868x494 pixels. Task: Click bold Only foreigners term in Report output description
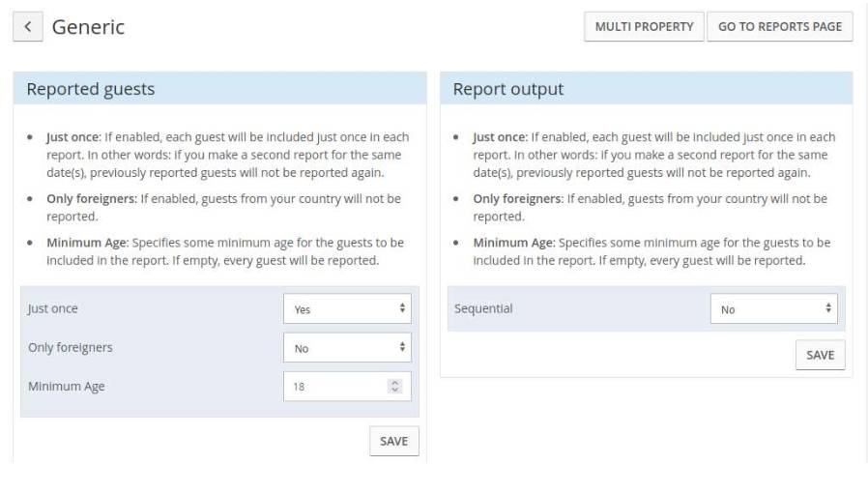click(517, 198)
